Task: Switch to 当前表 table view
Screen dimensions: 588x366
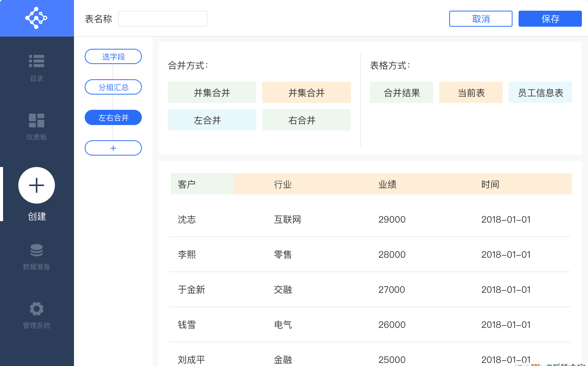Action: pyautogui.click(x=471, y=92)
